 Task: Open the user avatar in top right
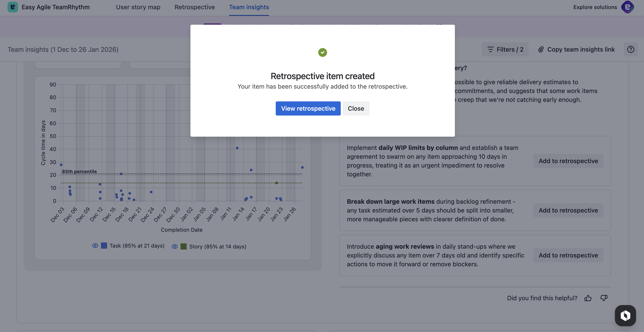coord(627,7)
